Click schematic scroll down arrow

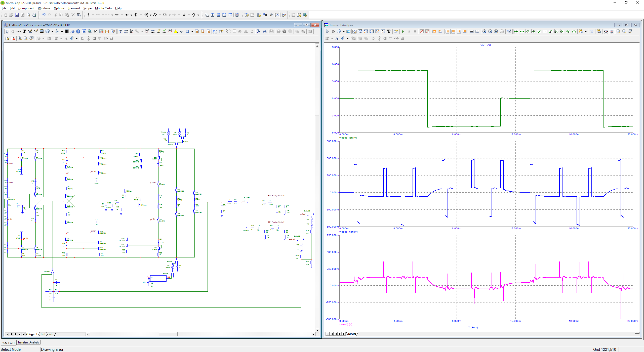[x=317, y=330]
